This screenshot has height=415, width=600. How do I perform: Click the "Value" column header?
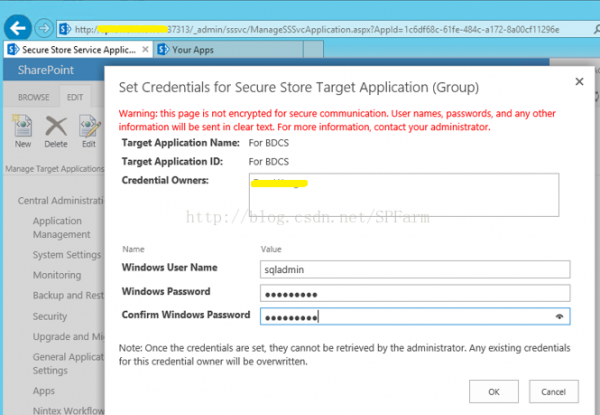271,249
